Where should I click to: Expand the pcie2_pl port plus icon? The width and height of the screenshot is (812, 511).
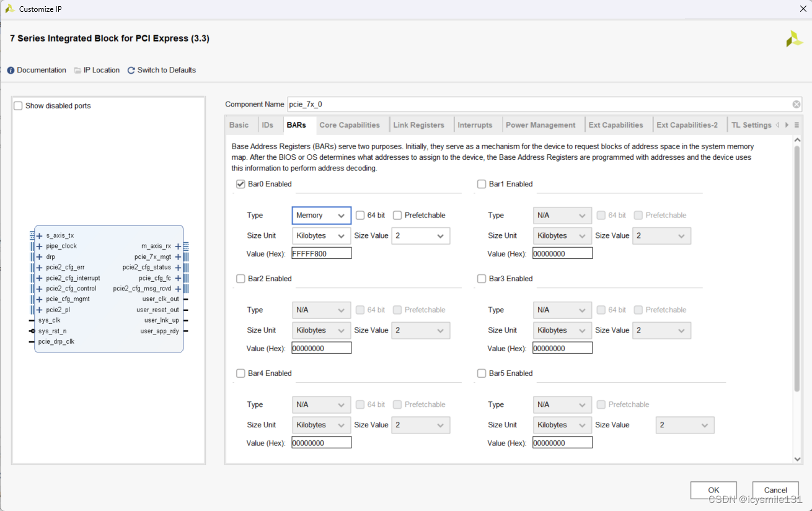[40, 310]
